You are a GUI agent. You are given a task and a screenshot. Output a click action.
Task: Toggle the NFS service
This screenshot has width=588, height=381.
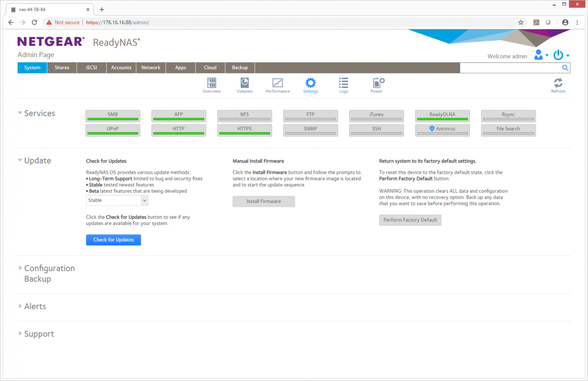(x=245, y=116)
